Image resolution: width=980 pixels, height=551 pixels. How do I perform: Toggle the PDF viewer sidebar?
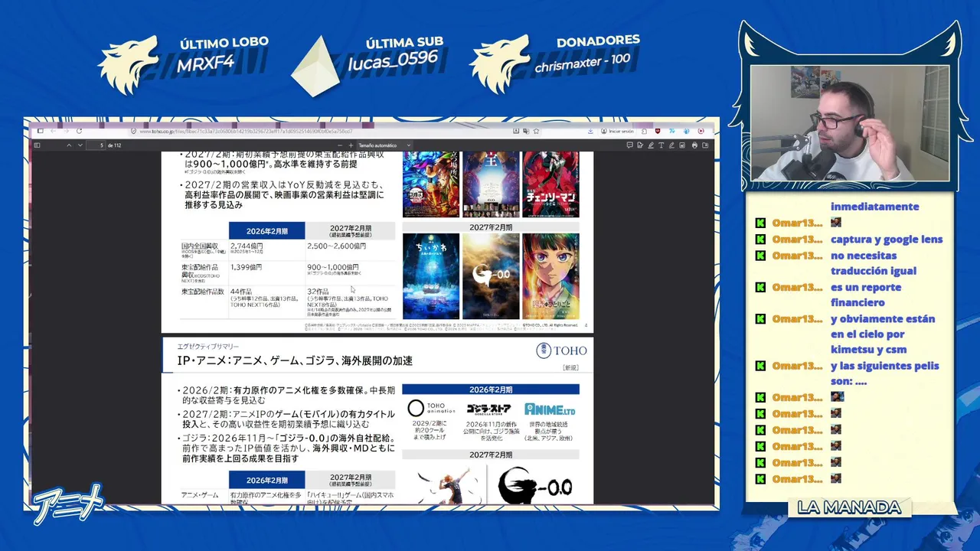pyautogui.click(x=37, y=145)
